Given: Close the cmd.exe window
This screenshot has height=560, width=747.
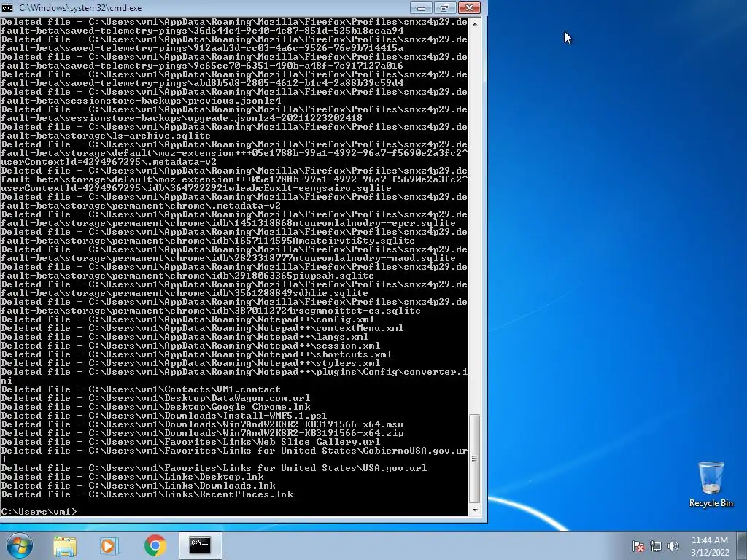Looking at the screenshot, I should tap(469, 7).
